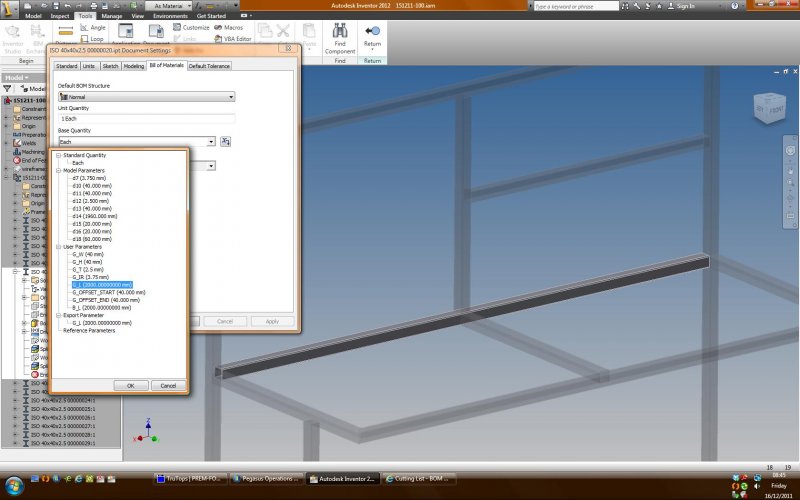Image resolution: width=800 pixels, height=500 pixels.
Task: Switch to the Manage ribbon tab
Action: point(111,16)
